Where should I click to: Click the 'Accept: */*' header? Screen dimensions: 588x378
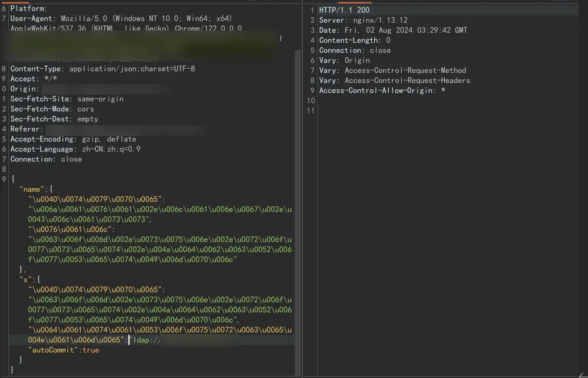34,79
